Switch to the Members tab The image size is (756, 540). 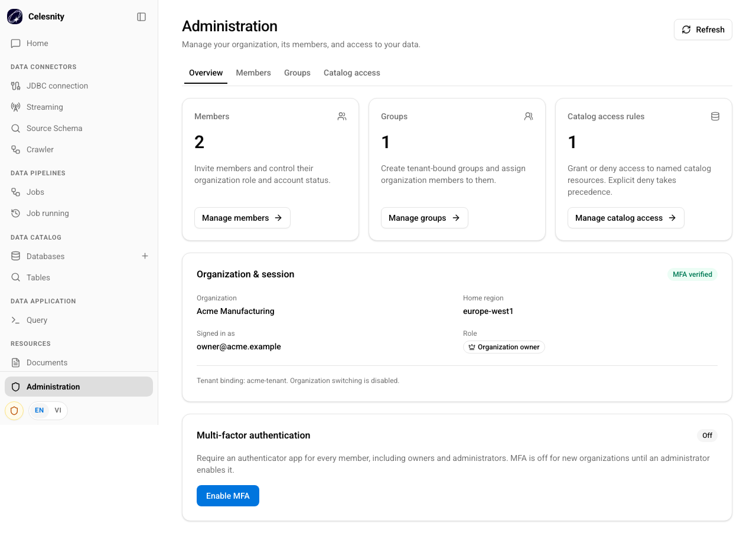pyautogui.click(x=253, y=73)
